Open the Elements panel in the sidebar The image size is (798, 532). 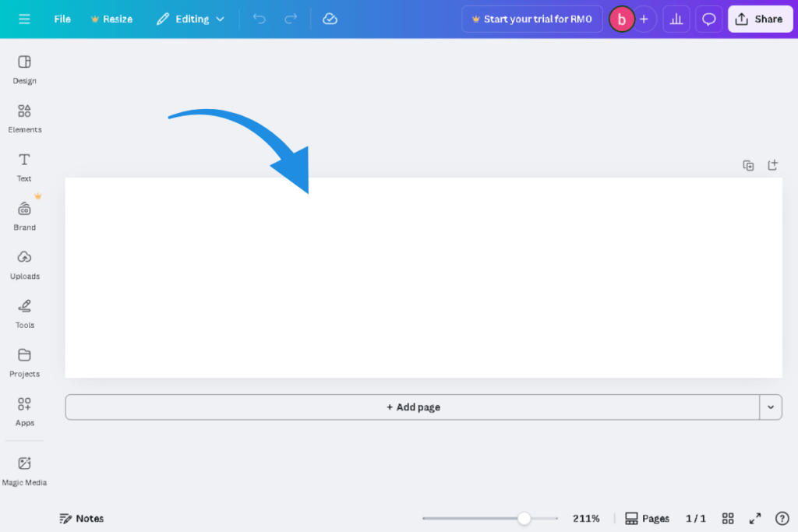coord(24,118)
